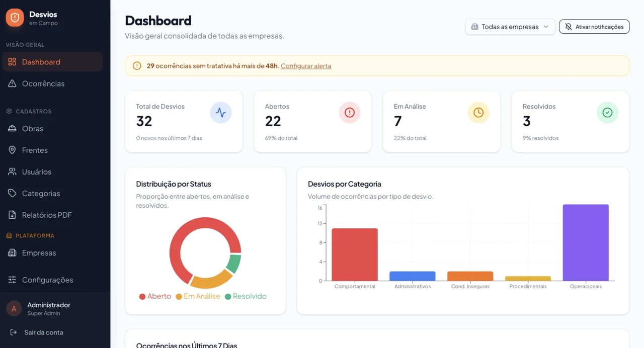Toggle the Aberto legend entry
The height and width of the screenshot is (348, 644).
(x=155, y=296)
